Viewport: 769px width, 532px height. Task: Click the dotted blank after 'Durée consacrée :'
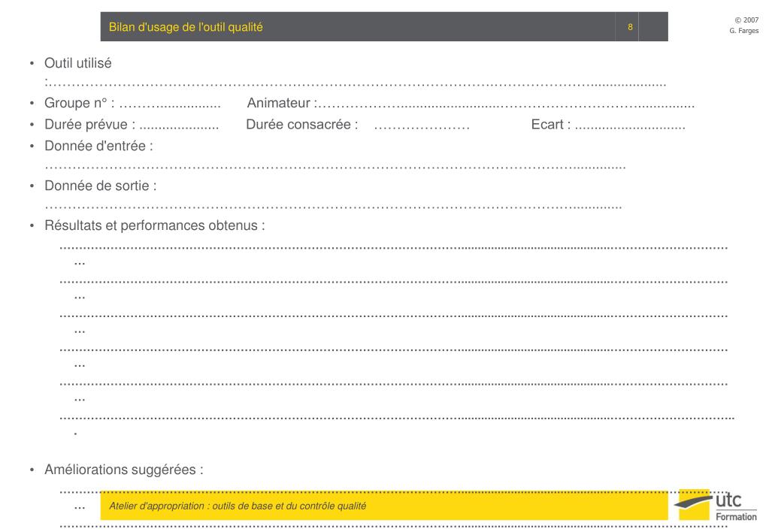pyautogui.click(x=422, y=128)
